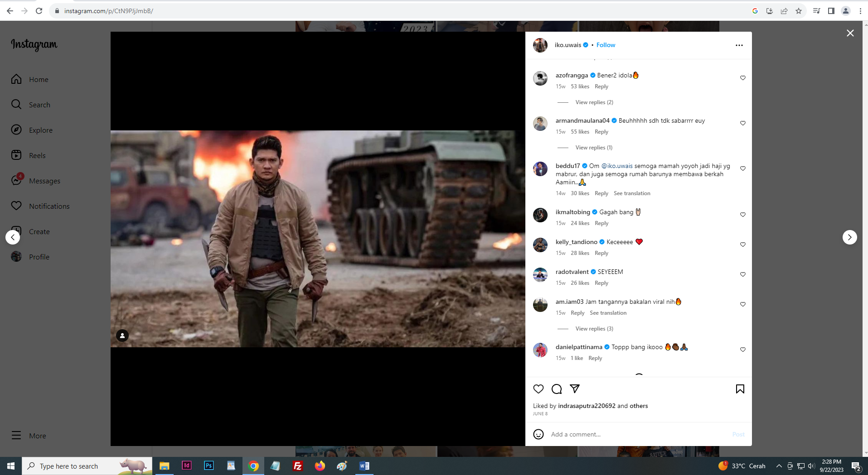Go to previous post arrow

(13, 237)
